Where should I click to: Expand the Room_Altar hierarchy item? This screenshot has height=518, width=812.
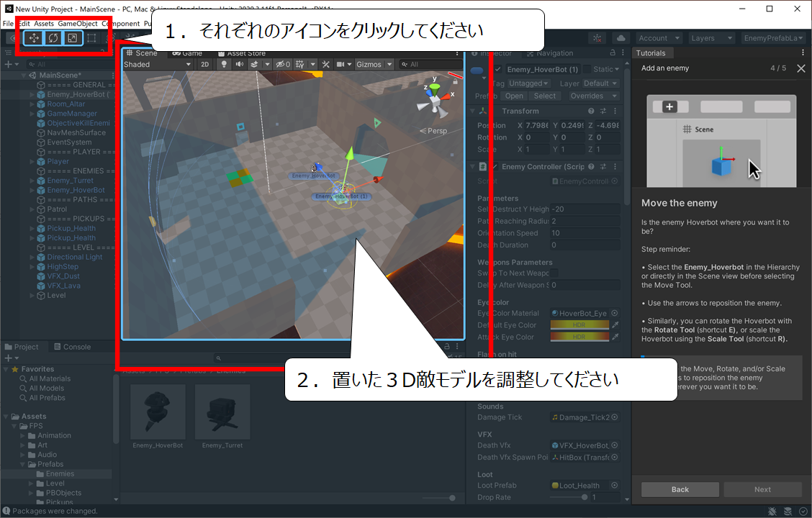pos(32,104)
